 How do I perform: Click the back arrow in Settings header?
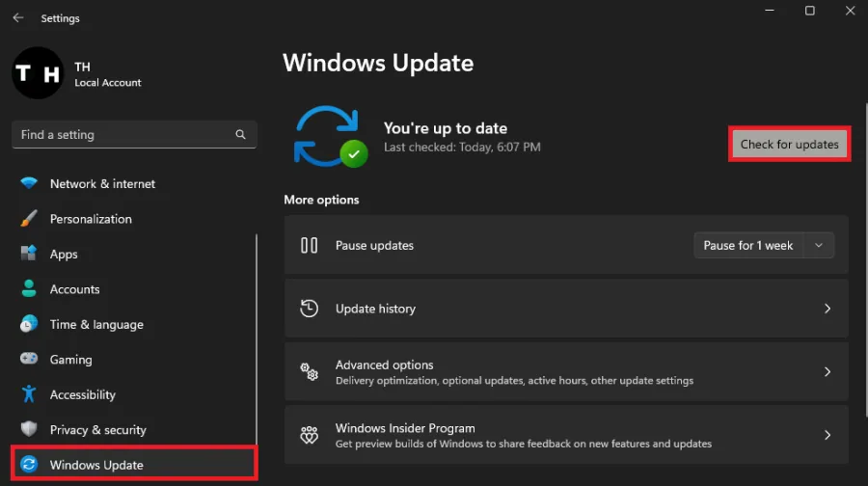point(18,17)
